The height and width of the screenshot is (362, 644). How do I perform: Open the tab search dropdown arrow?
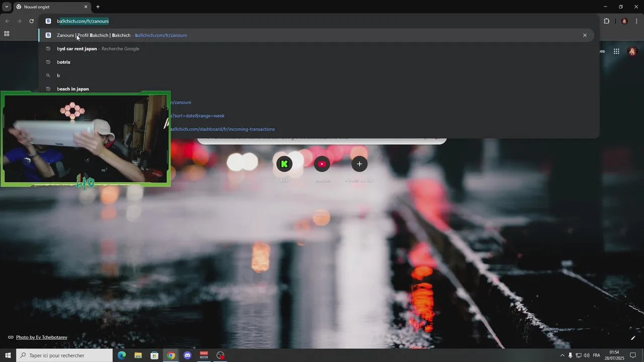[x=7, y=7]
